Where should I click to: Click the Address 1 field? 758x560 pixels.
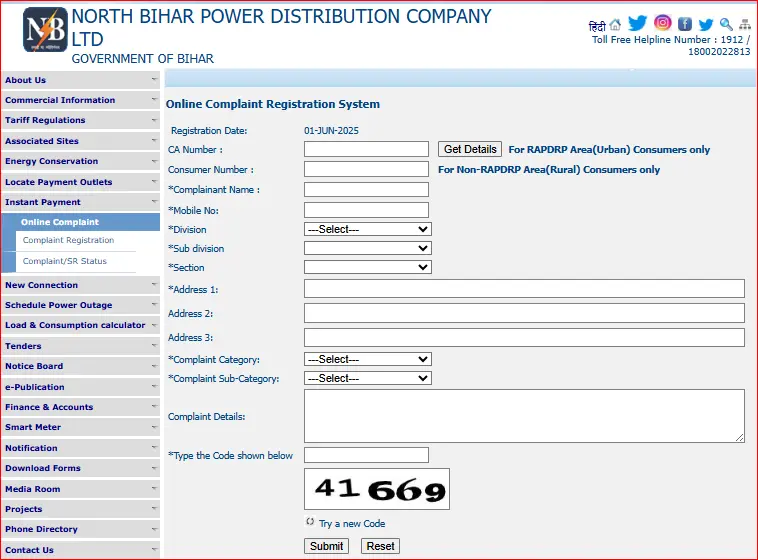point(525,289)
